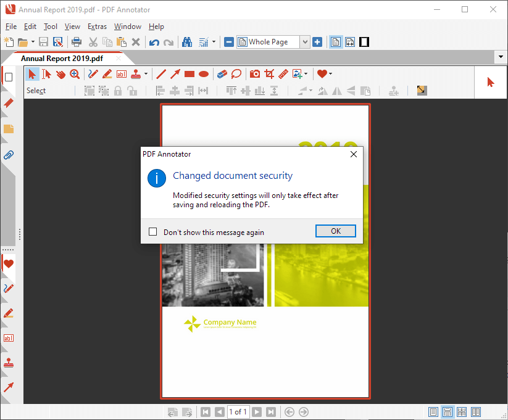Open Find with the binoculars icon

click(x=187, y=42)
